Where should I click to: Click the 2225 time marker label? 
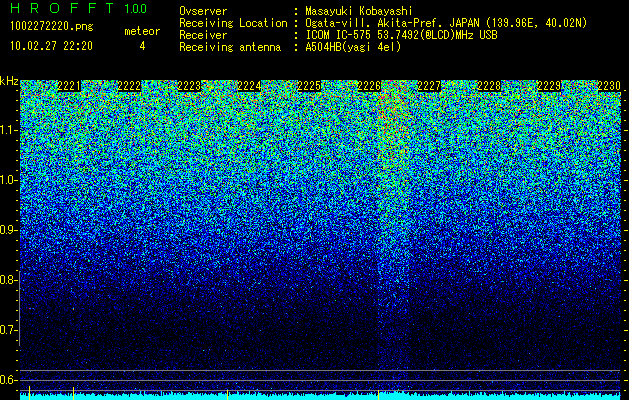309,86
